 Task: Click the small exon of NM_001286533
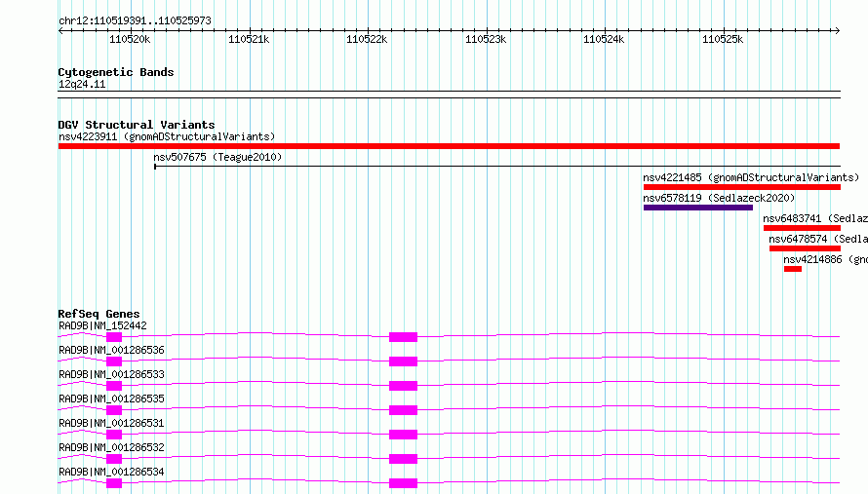click(114, 386)
